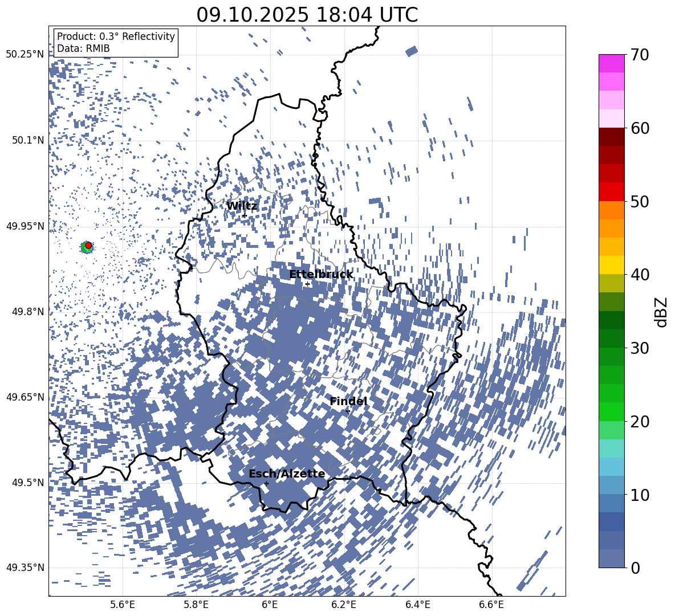Click the Ettelbruck city label

tap(321, 275)
